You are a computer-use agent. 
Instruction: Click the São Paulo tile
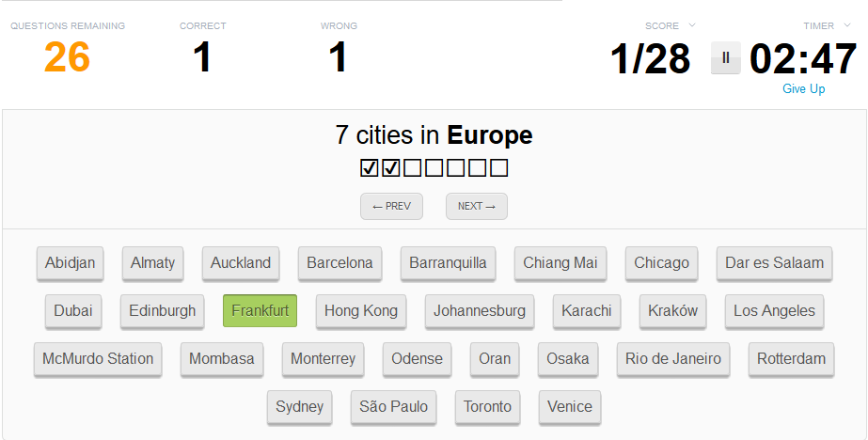[394, 407]
